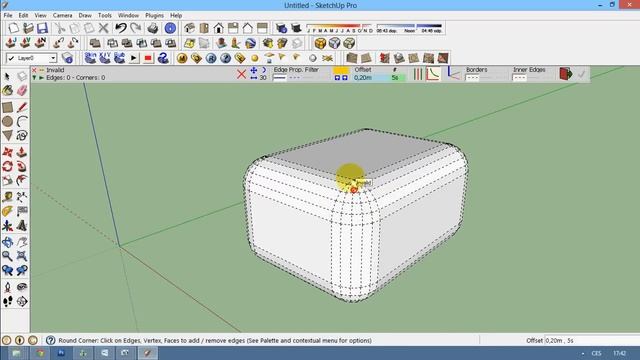Image resolution: width=640 pixels, height=360 pixels.
Task: Click the Save diskette icon
Action: pyautogui.click(x=42, y=28)
